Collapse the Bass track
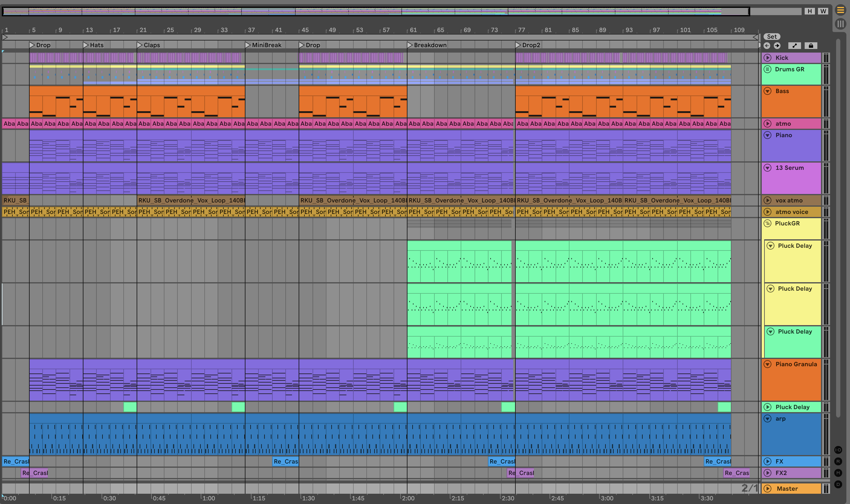Screen dimensions: 850x504 (x=767, y=91)
